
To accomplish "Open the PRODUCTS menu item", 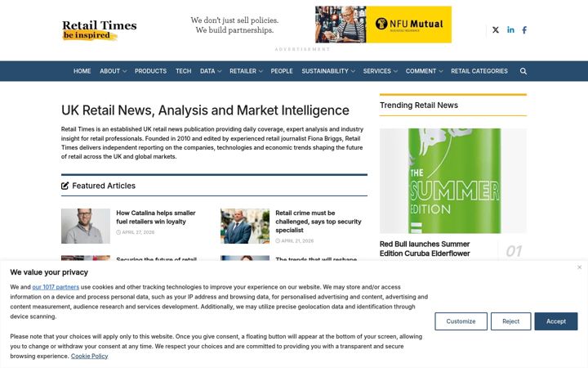I will pos(150,71).
